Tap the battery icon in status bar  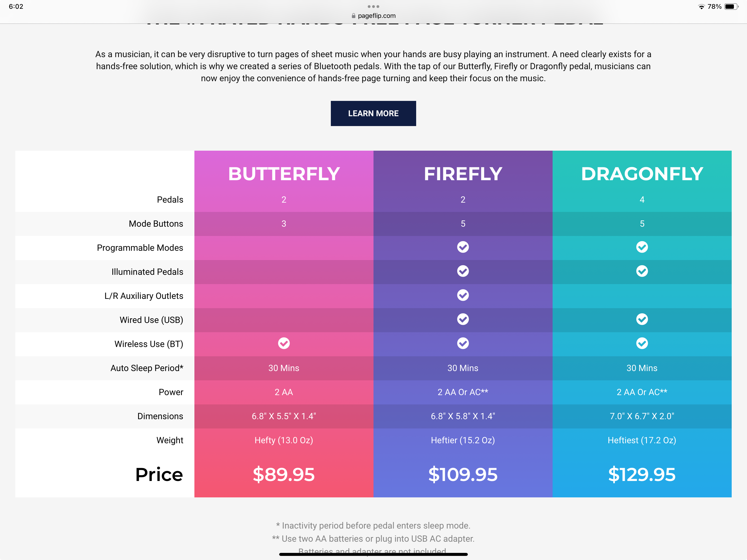click(x=731, y=7)
